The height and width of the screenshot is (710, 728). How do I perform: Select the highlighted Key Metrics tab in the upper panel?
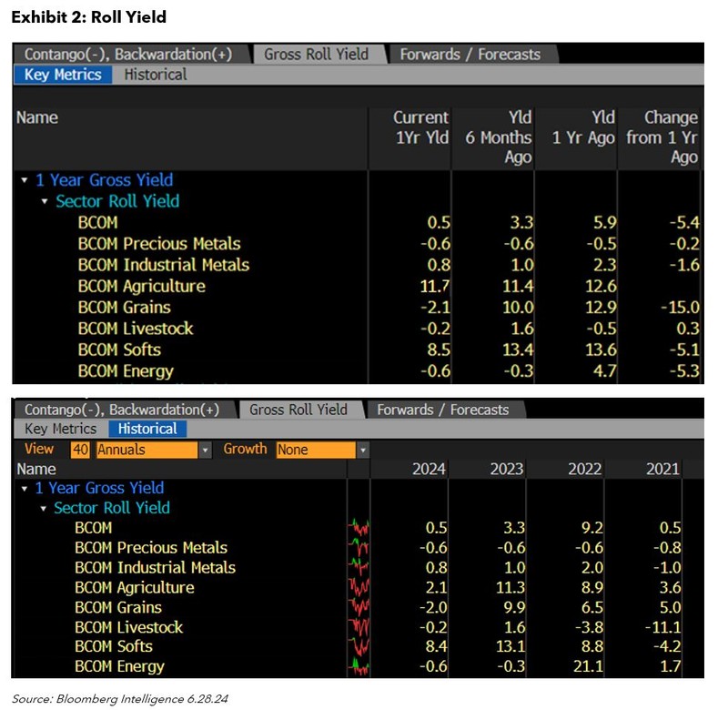63,75
